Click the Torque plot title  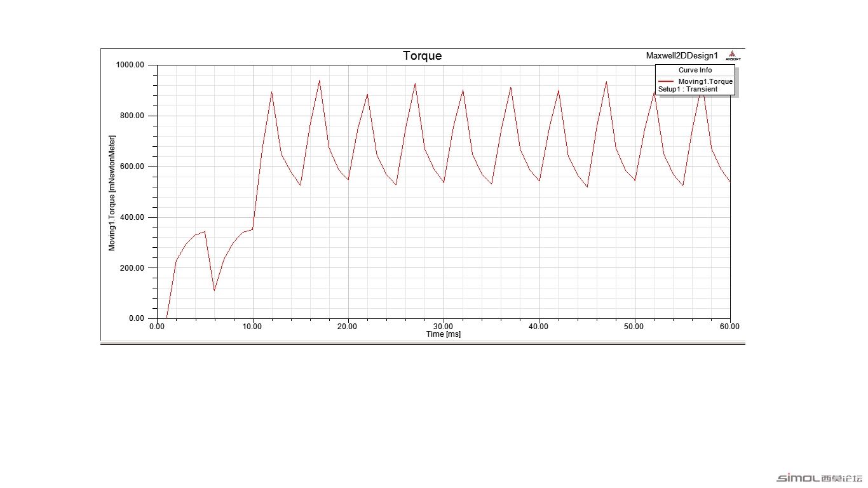pos(422,56)
